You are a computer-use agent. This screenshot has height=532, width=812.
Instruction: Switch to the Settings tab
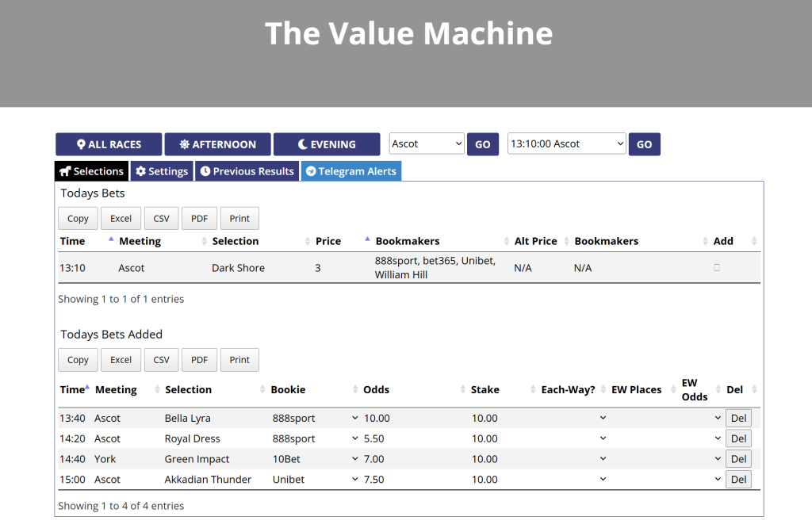(161, 170)
